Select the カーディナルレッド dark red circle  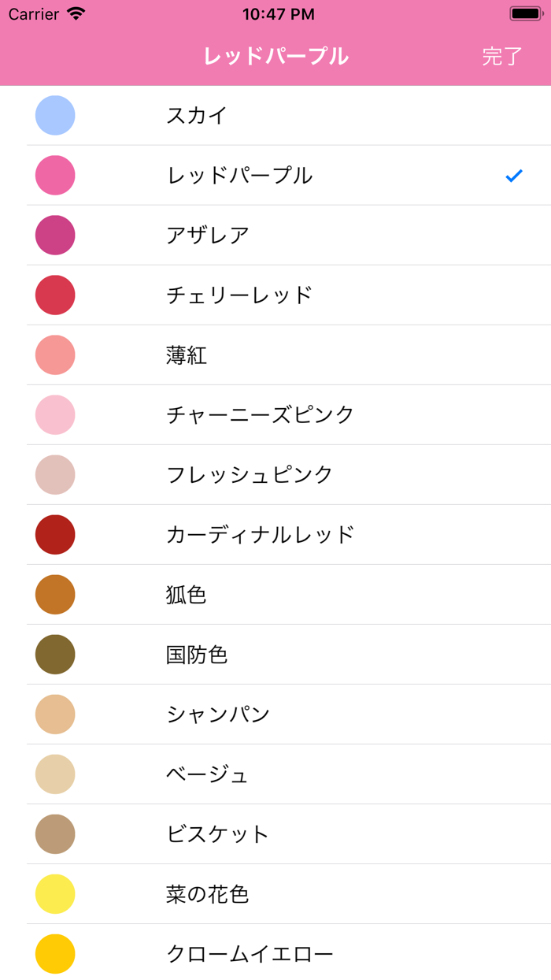(55, 535)
